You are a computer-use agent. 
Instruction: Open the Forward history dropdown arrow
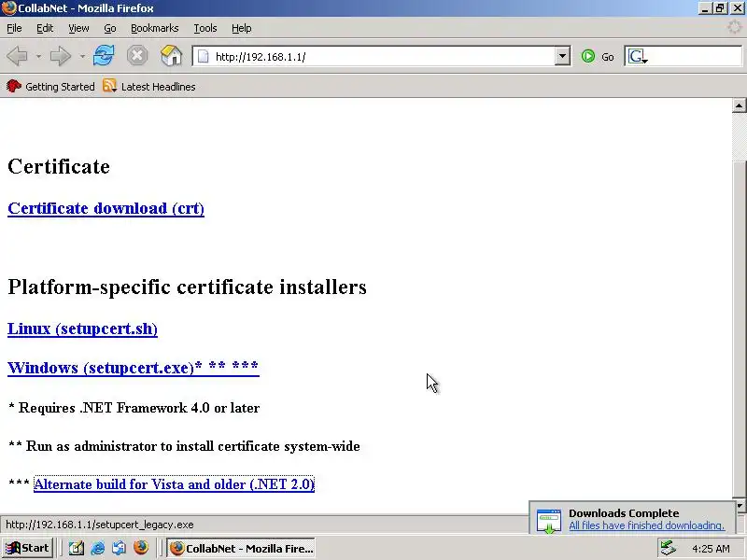[82, 57]
